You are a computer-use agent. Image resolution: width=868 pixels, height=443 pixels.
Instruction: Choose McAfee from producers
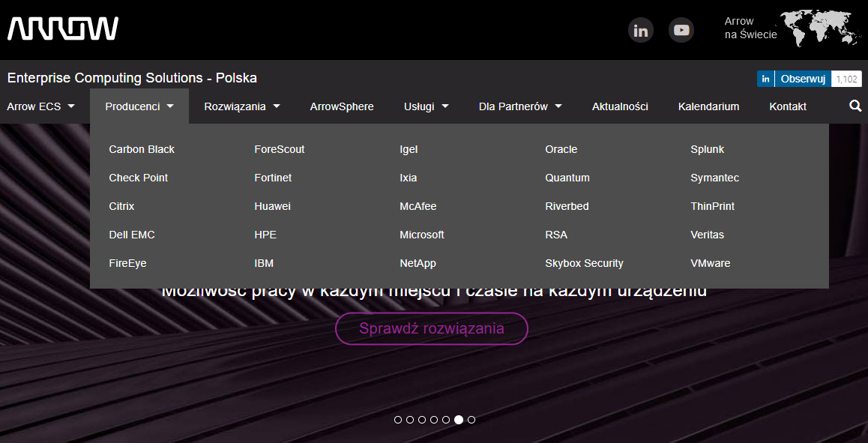click(418, 206)
